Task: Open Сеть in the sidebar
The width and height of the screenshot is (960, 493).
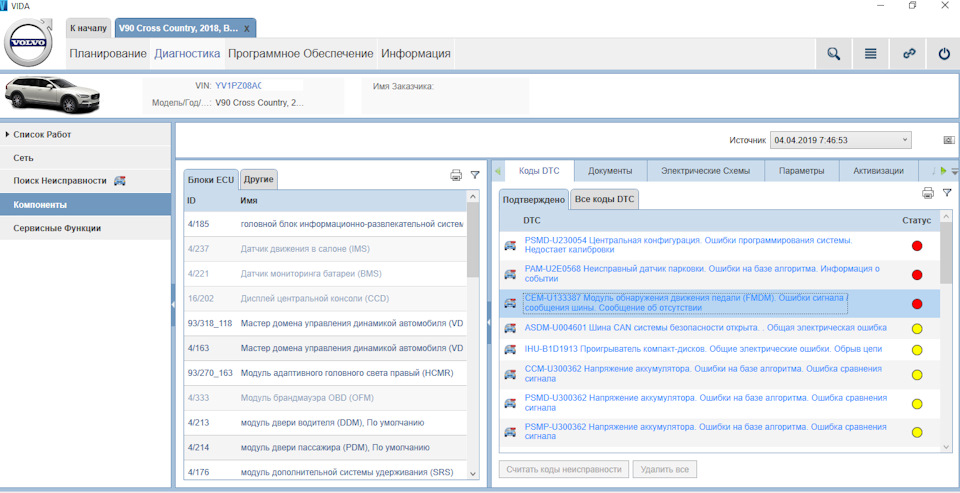Action: (x=85, y=157)
